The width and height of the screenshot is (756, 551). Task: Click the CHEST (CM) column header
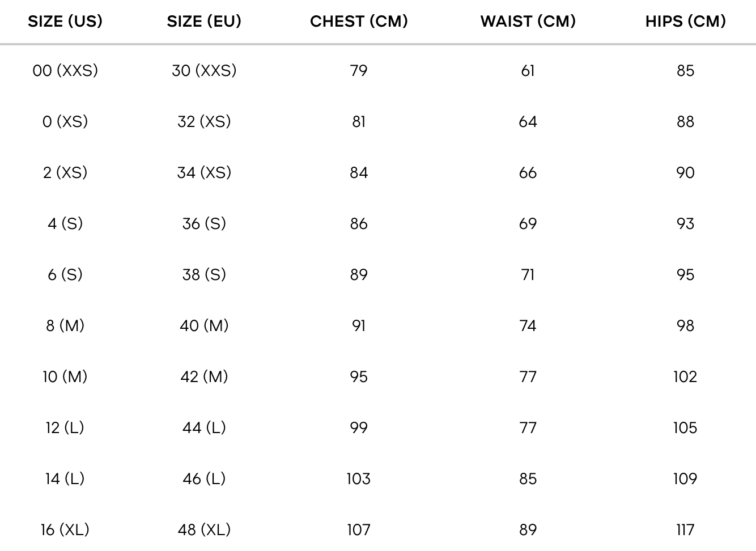[359, 22]
